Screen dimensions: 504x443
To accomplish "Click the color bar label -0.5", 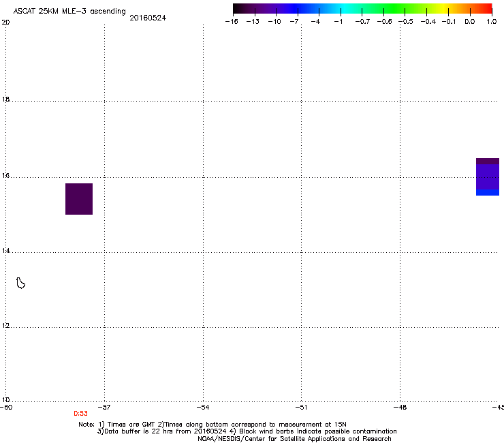I will click(406, 22).
